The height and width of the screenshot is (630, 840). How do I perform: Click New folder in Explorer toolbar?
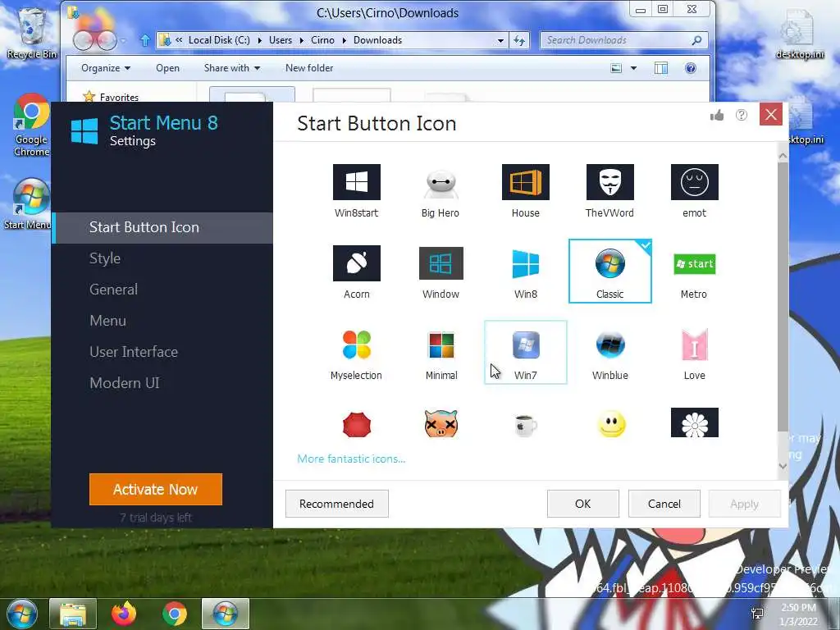(x=309, y=68)
